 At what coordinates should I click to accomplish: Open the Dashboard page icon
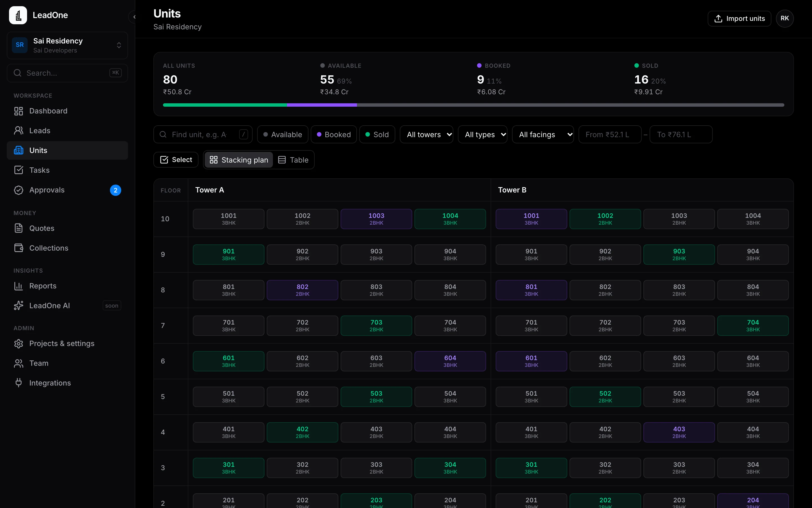click(x=19, y=111)
